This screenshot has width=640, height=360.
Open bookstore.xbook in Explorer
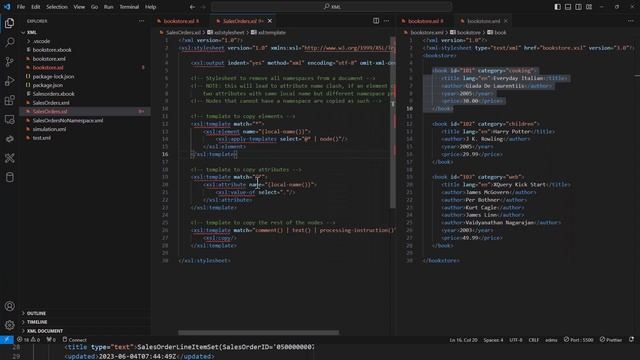click(52, 50)
